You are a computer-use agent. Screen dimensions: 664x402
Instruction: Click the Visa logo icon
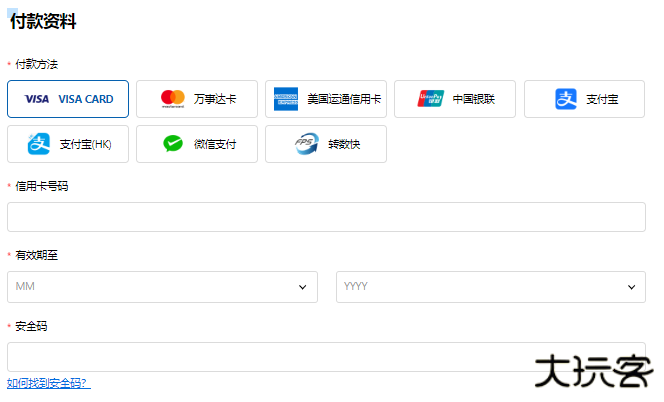(x=37, y=99)
